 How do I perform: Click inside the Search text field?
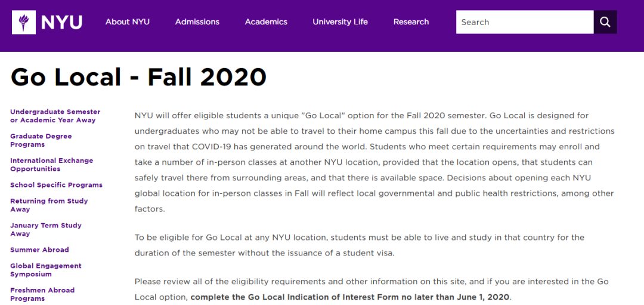525,22
